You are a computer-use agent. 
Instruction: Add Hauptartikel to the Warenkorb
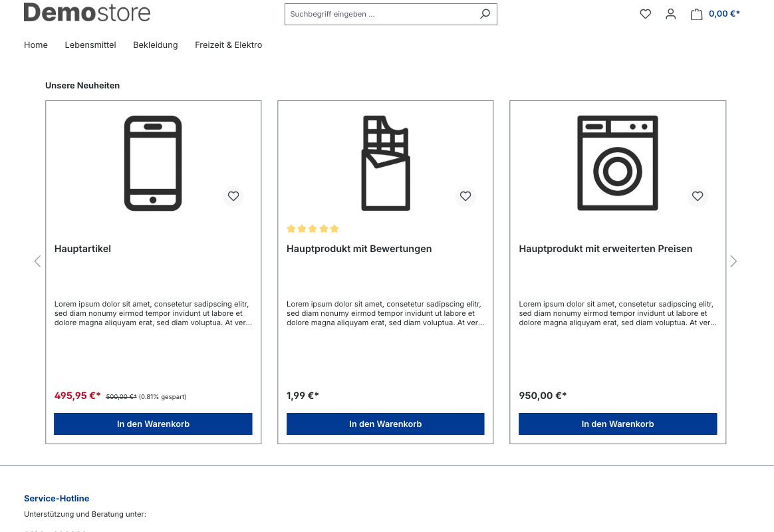(153, 424)
